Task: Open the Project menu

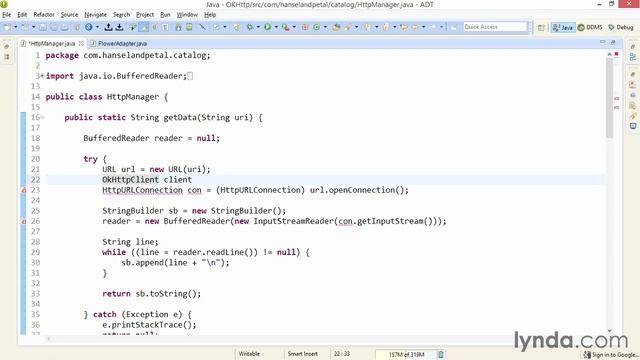Action: click(x=145, y=15)
